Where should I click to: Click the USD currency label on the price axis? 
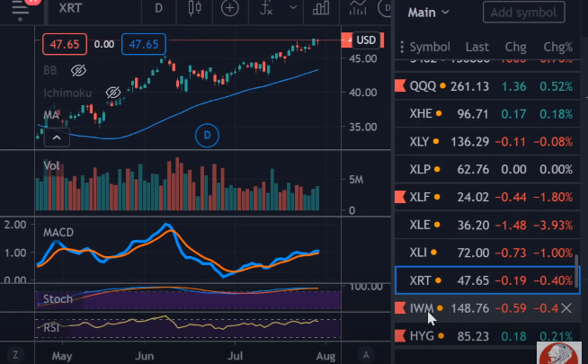(366, 40)
